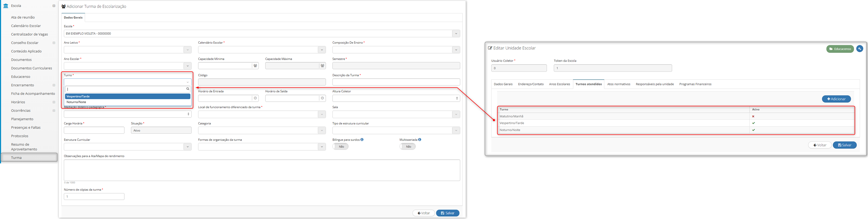Click the Bilíngue para surdos info icon

pos(362,139)
